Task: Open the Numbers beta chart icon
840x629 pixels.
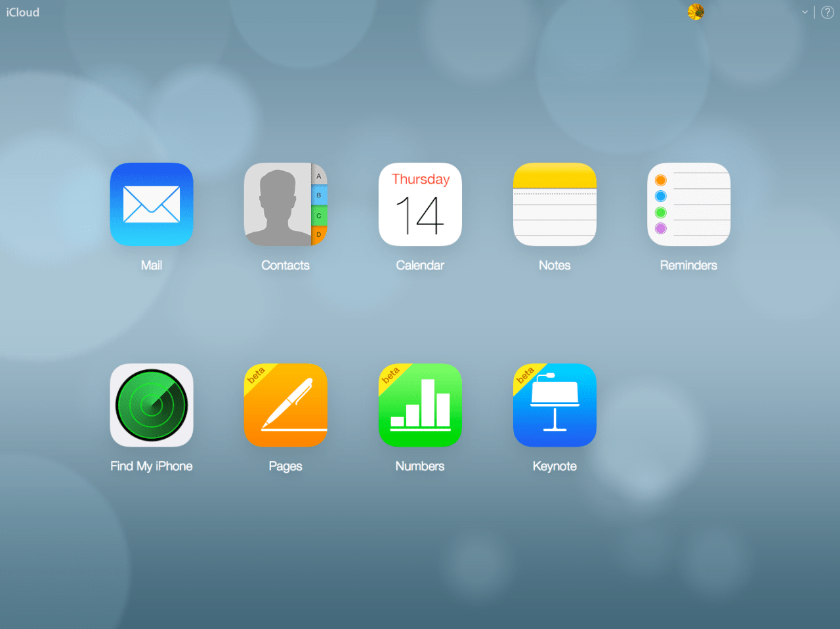Action: 420,405
